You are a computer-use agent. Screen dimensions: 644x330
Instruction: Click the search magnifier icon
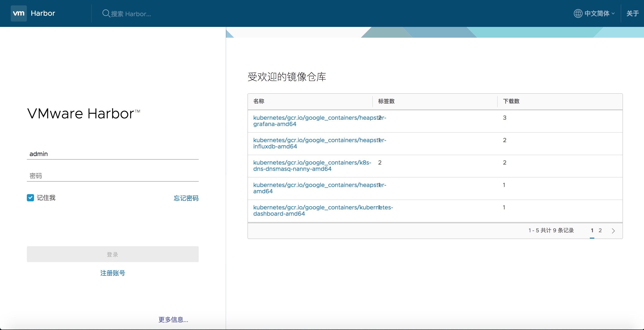tap(106, 13)
